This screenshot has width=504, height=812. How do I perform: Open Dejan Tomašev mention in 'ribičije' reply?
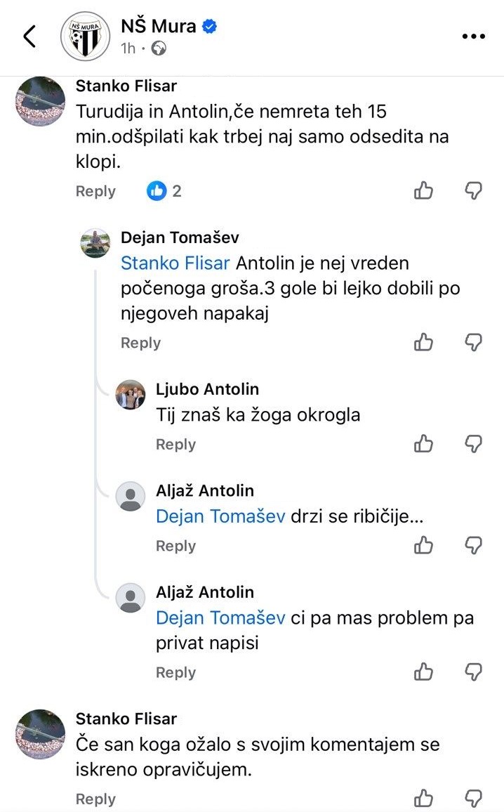(220, 516)
